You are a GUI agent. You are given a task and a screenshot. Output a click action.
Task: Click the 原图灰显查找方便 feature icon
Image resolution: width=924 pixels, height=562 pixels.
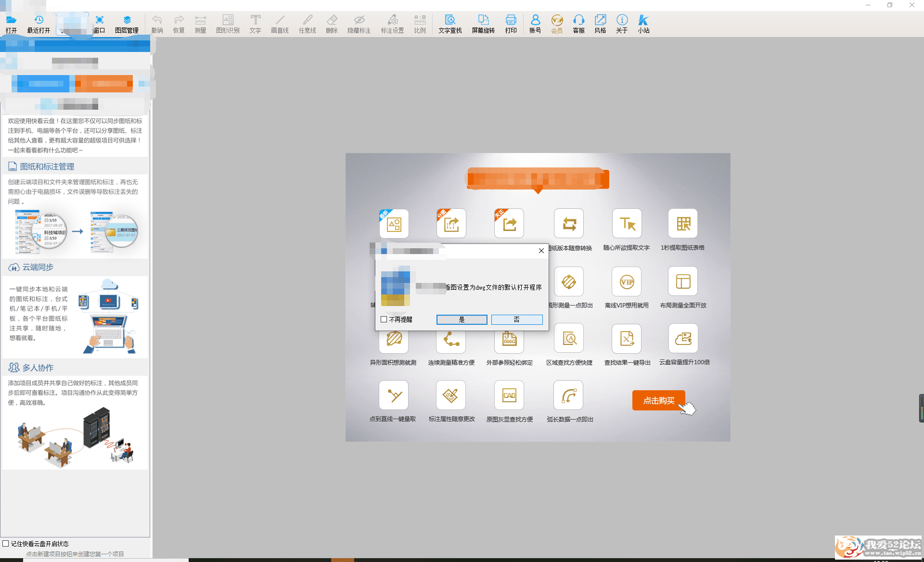[x=509, y=395]
